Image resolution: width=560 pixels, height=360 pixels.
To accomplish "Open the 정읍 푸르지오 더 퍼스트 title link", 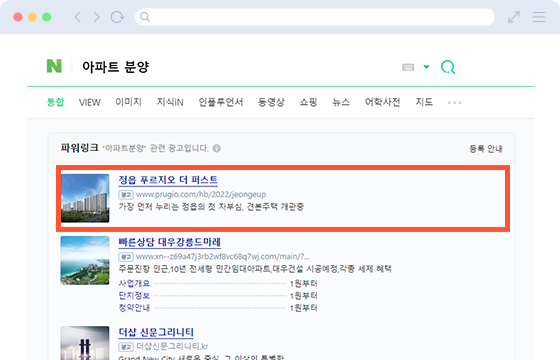I will pos(168,180).
